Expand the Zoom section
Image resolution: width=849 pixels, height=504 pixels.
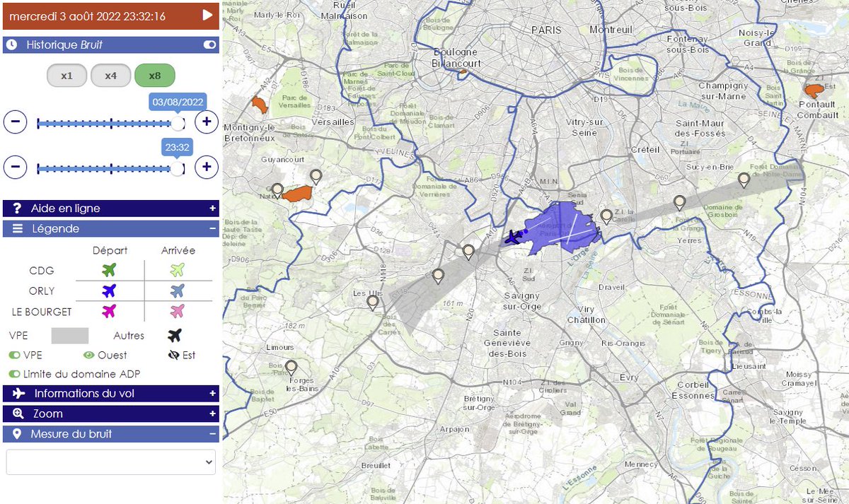point(111,414)
